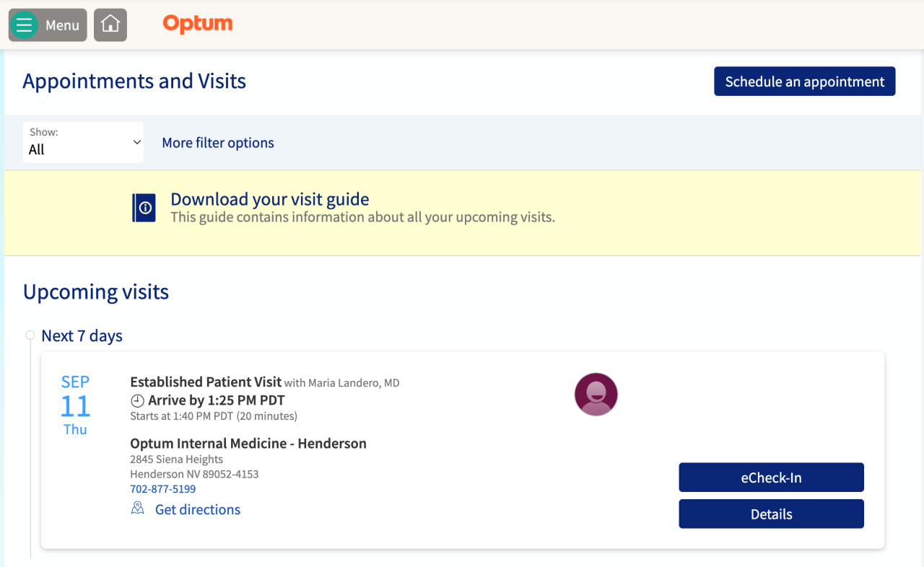Screen dimensions: 924x567
Task: Click Maria Landero's provider avatar
Action: (596, 395)
